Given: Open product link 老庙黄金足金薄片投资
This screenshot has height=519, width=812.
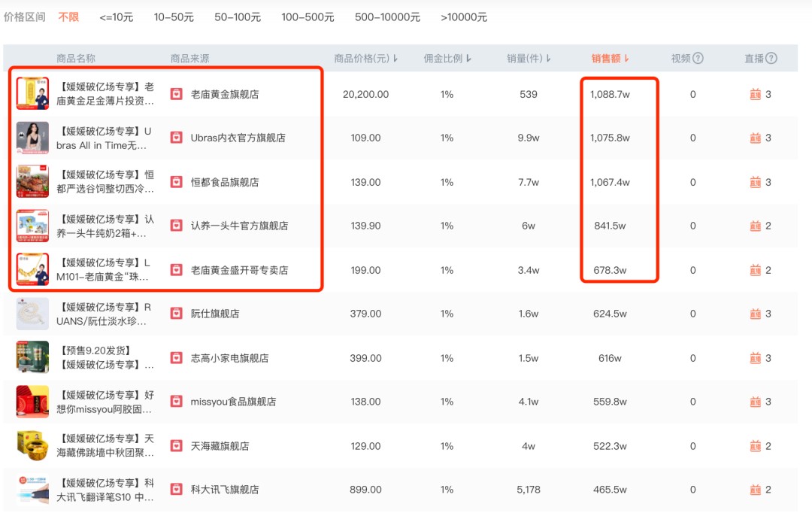Looking at the screenshot, I should click(x=105, y=94).
